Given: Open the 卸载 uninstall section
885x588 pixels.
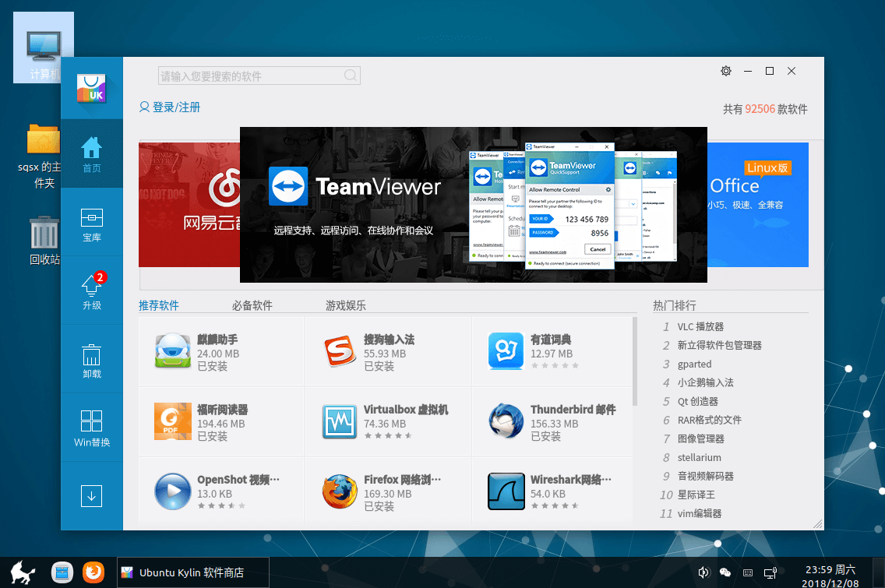Looking at the screenshot, I should tap(91, 361).
